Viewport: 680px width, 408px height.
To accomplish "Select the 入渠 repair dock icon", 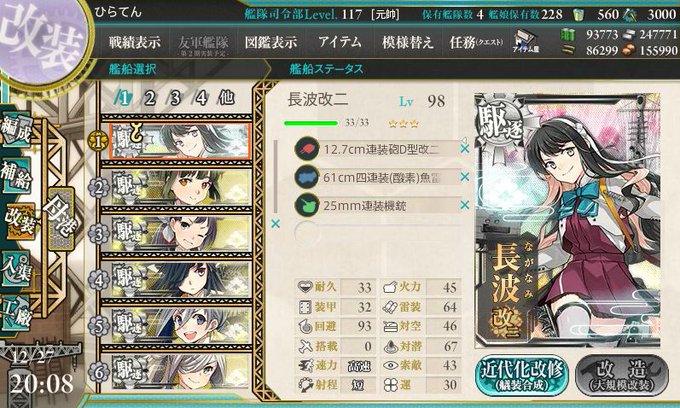I will pos(16,270).
